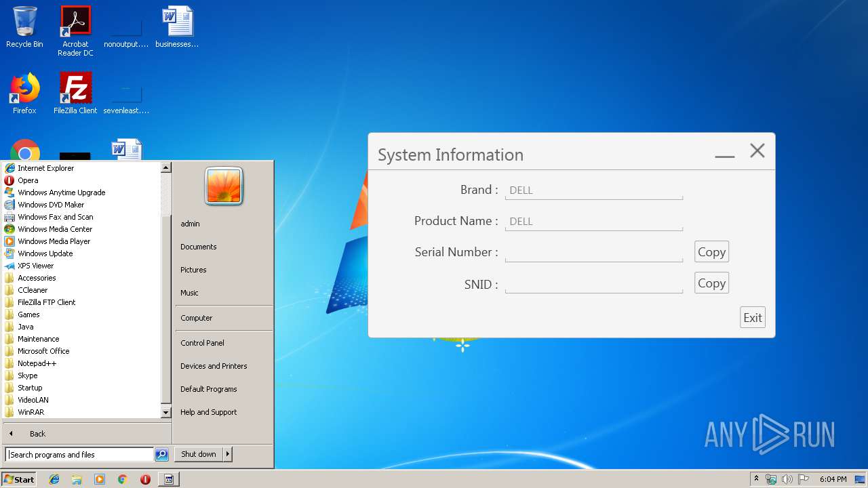Open Help and Support
The height and width of the screenshot is (488, 868).
pyautogui.click(x=209, y=412)
